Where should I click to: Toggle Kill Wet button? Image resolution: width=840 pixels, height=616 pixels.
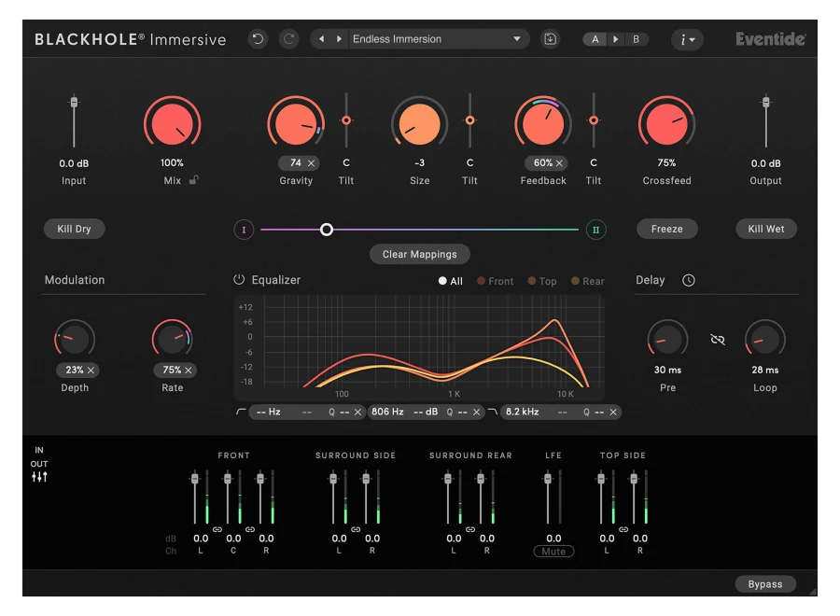tap(766, 229)
